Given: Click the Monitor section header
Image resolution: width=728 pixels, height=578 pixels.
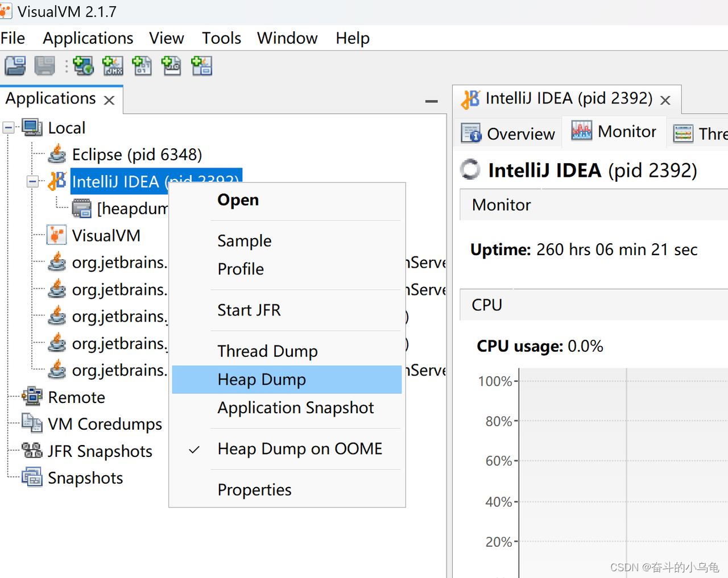Looking at the screenshot, I should (x=594, y=205).
